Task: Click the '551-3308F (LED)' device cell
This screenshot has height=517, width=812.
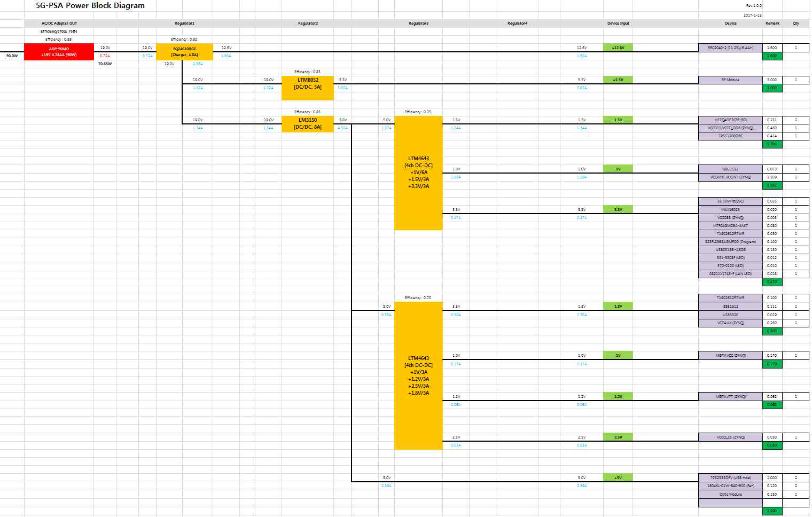Action: pyautogui.click(x=730, y=257)
